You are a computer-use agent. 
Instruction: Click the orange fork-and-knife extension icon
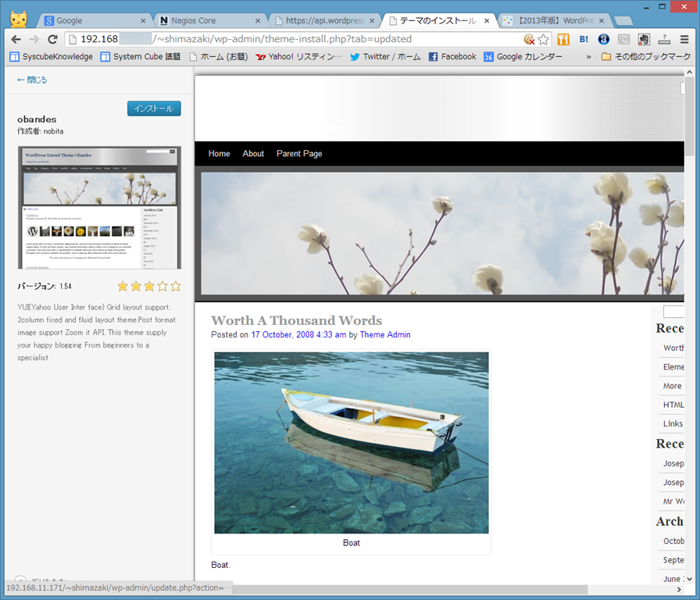[563, 39]
